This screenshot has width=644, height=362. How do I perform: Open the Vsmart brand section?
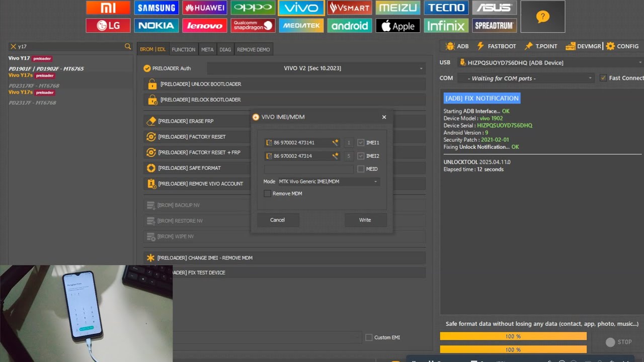point(350,8)
